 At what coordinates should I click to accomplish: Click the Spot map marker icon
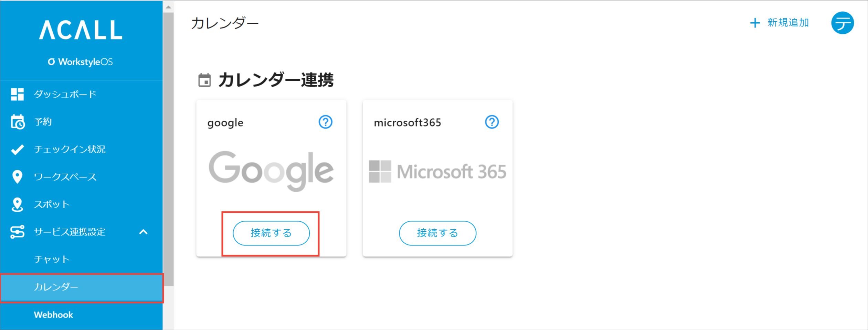[x=17, y=205]
